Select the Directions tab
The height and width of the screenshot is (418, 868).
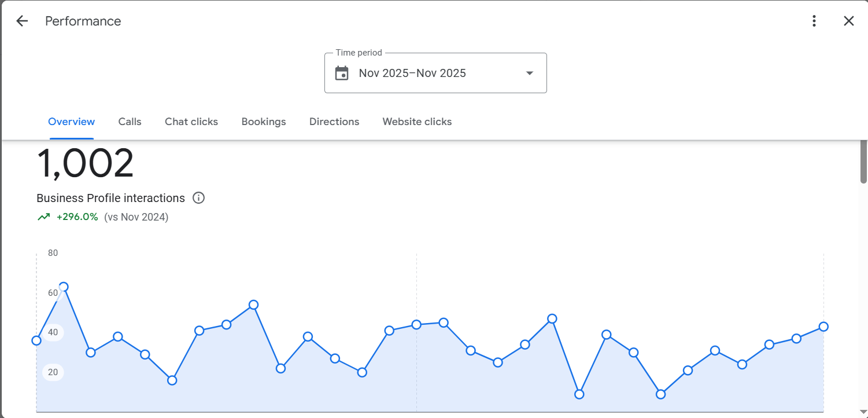[x=334, y=122]
